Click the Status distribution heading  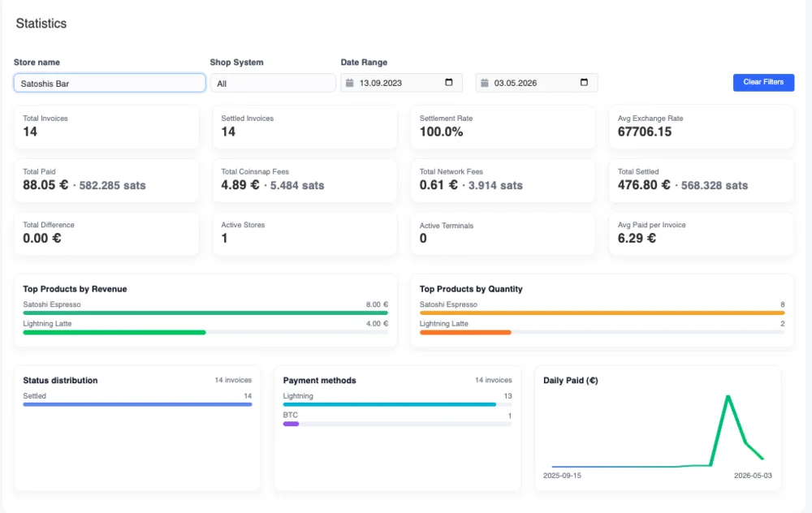60,380
